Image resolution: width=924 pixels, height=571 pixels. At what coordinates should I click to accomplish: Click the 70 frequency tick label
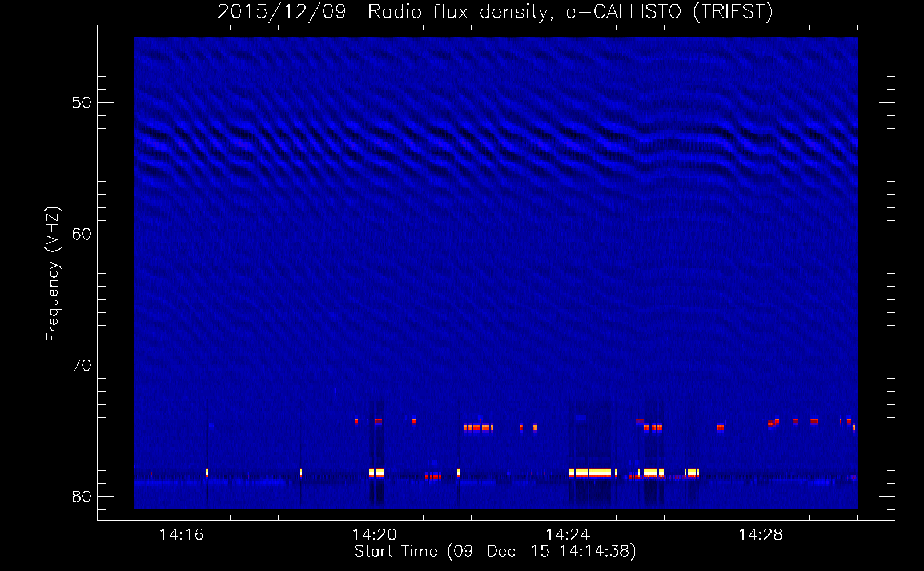pos(82,365)
